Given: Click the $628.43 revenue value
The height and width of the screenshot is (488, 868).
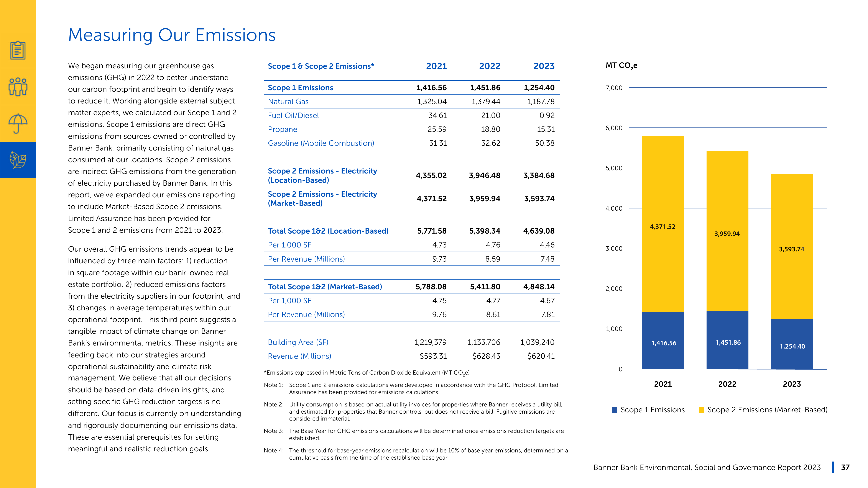Looking at the screenshot, I should 486,356.
